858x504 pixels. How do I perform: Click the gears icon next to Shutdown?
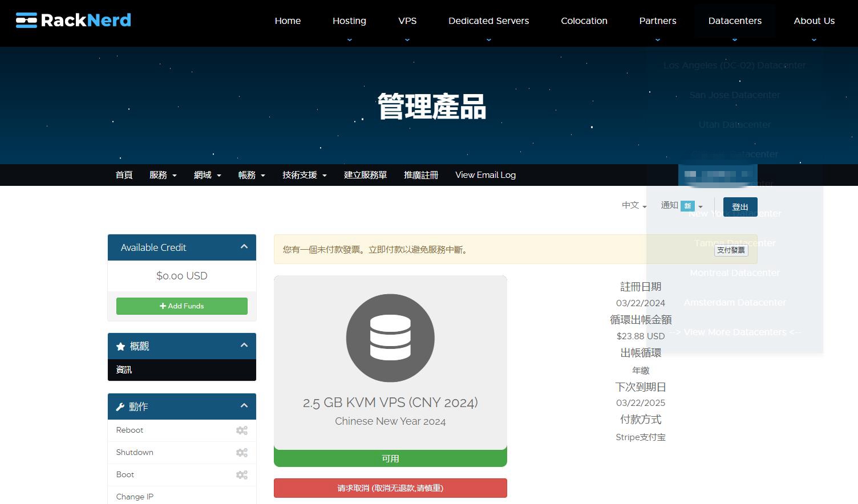pyautogui.click(x=242, y=453)
